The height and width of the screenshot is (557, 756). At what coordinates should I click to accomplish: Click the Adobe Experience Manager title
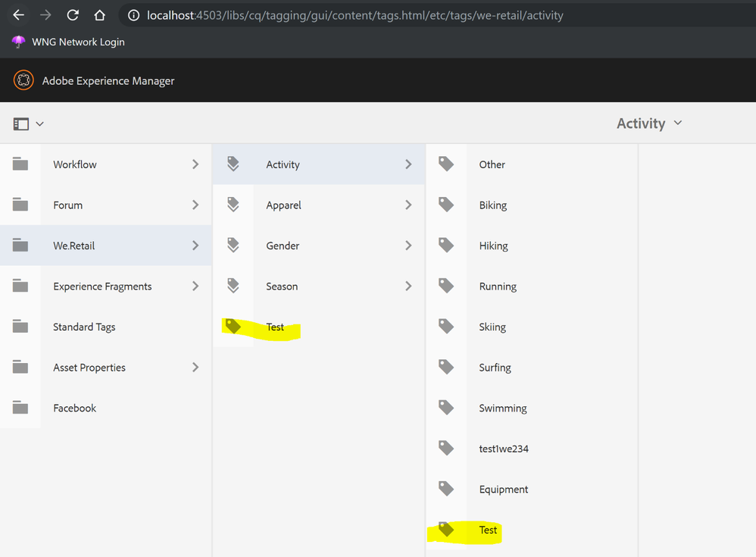[108, 81]
